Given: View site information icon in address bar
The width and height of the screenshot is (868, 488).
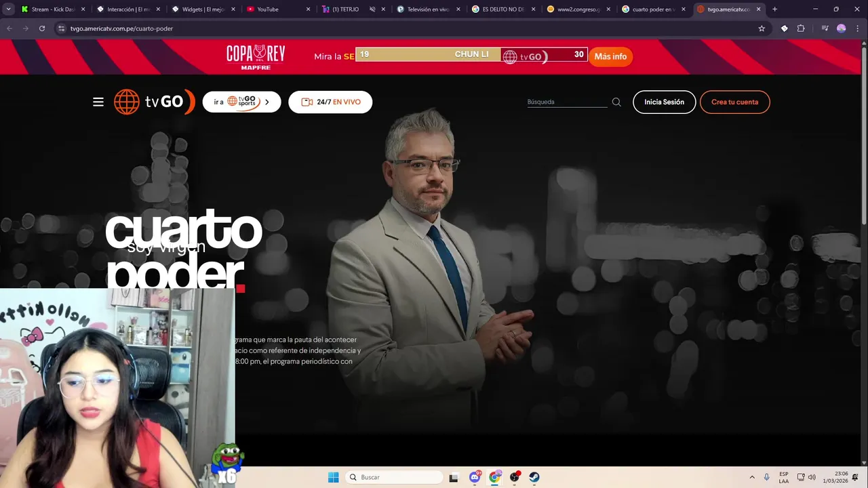Looking at the screenshot, I should 61,28.
